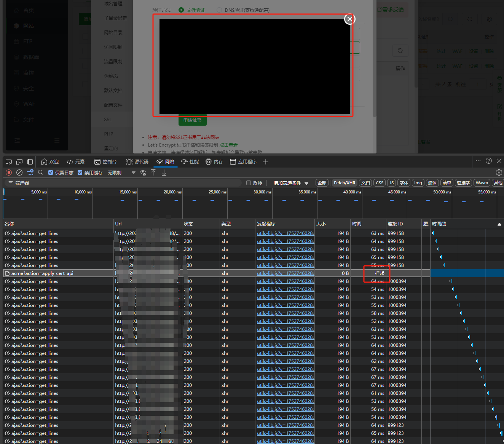Open 安全 in panel sidebar
The image size is (504, 444).
pos(29,88)
